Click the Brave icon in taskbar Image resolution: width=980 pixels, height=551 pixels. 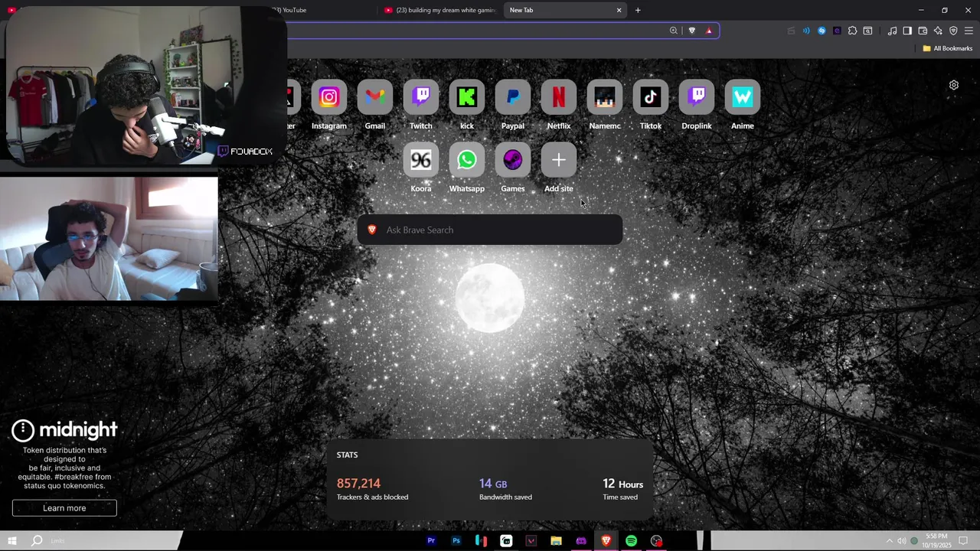pyautogui.click(x=606, y=541)
